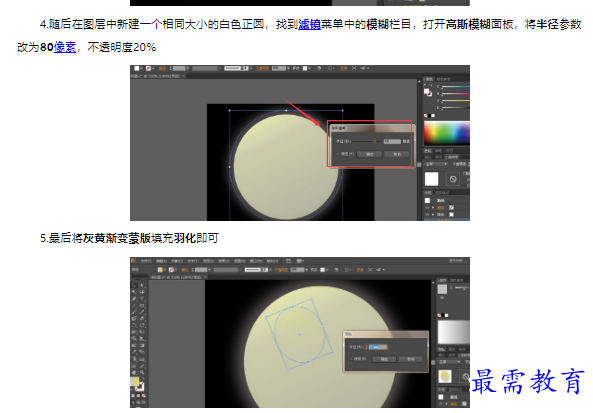
Task: Toggle the preview checkbox in step 4 blur dialog
Action: (338, 154)
